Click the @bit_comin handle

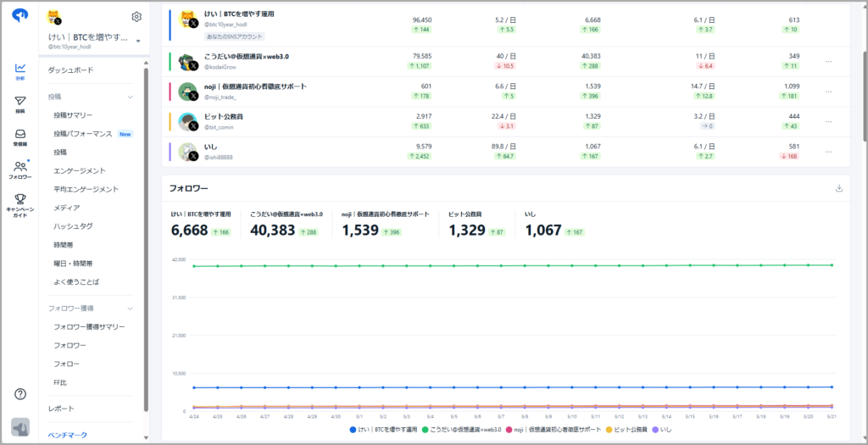219,127
